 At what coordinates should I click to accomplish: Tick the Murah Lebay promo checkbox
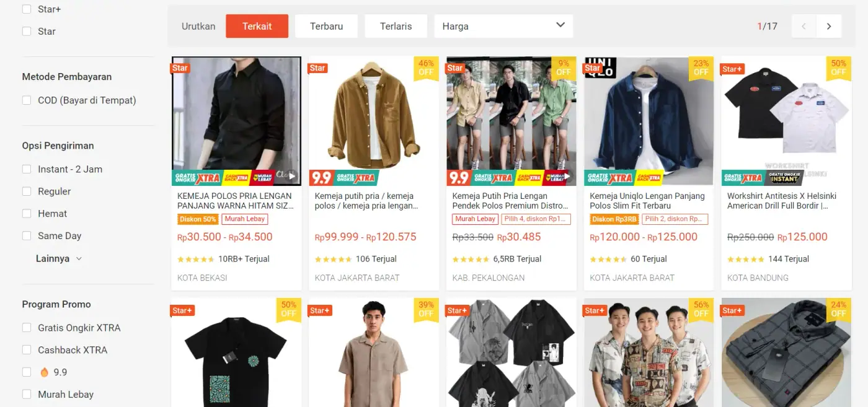click(27, 395)
